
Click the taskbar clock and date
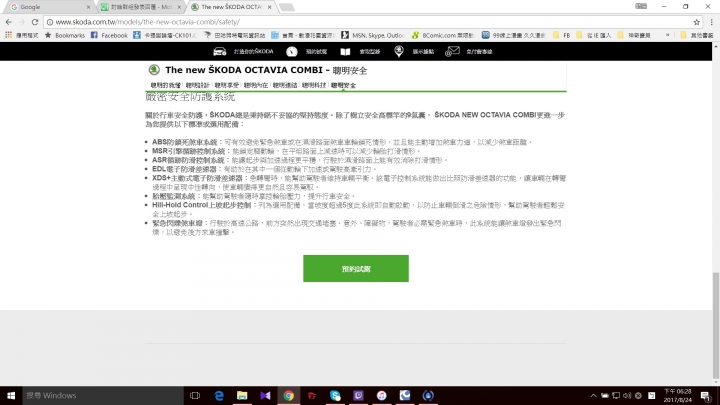click(678, 395)
